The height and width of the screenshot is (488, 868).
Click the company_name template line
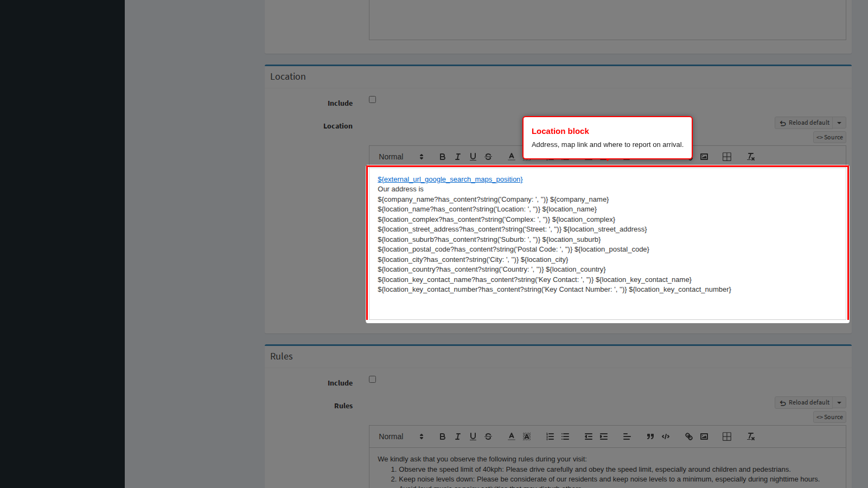coord(493,200)
